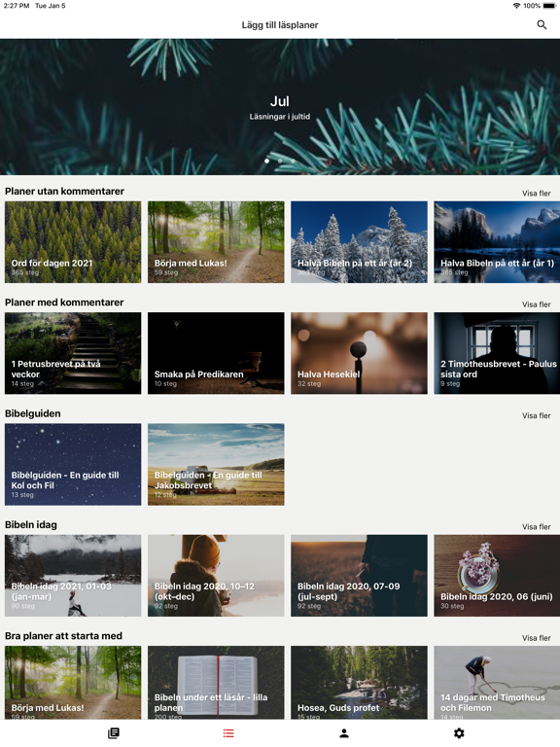
Task: Open the settings gear tab icon
Action: click(x=459, y=733)
